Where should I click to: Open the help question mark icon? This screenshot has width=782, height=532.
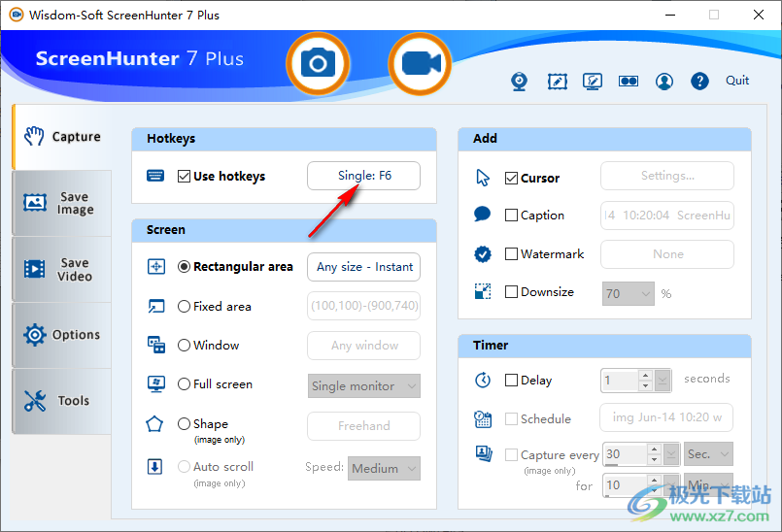(699, 82)
